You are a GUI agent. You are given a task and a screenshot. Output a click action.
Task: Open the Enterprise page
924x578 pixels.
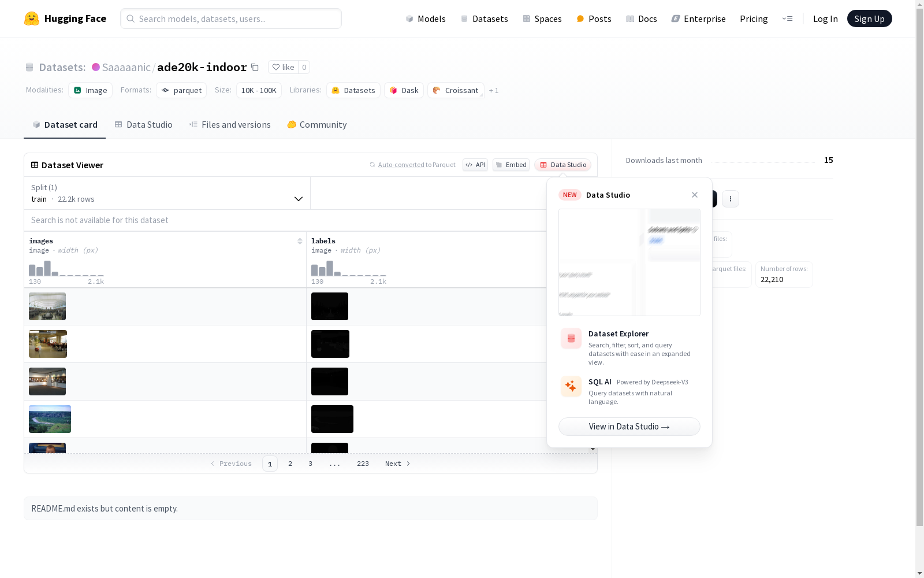click(698, 18)
